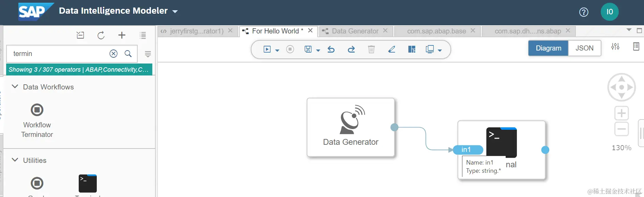The height and width of the screenshot is (197, 644).
Task: Open the configuration sliders icon
Action: coord(615,46)
